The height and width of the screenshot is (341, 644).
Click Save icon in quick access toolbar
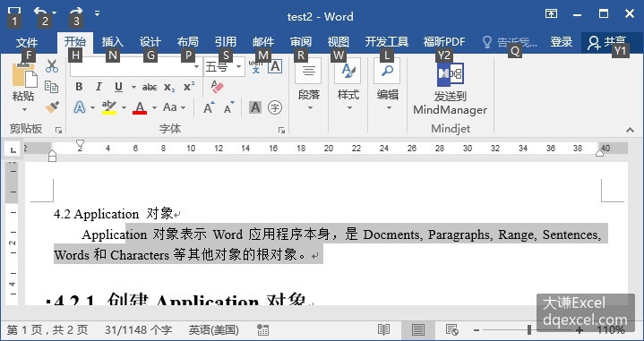[14, 13]
